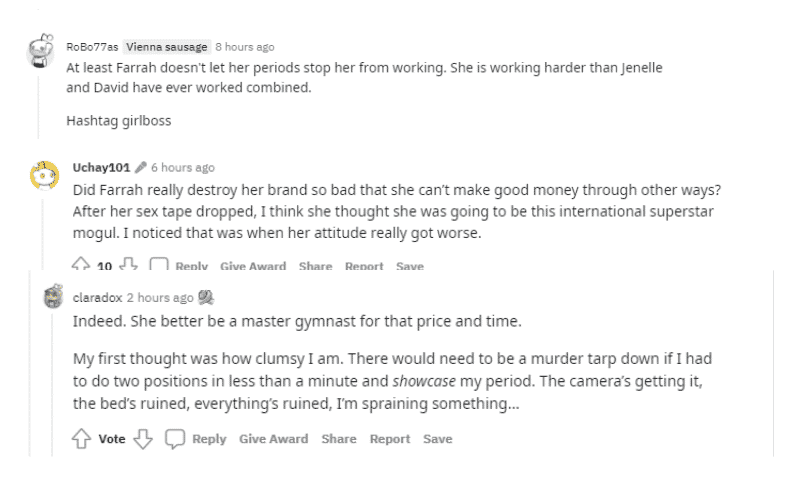Click the award badge next to claradox
800x500 pixels.
(x=206, y=297)
